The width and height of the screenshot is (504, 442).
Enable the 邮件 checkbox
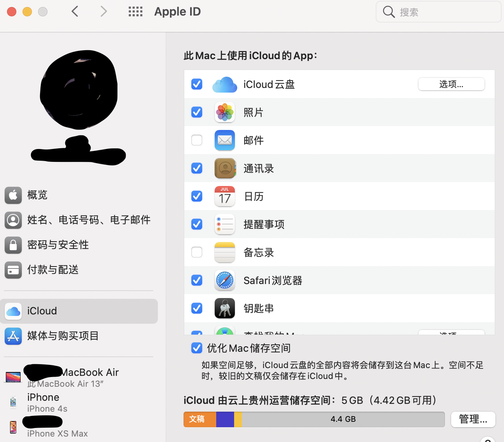pyautogui.click(x=197, y=140)
